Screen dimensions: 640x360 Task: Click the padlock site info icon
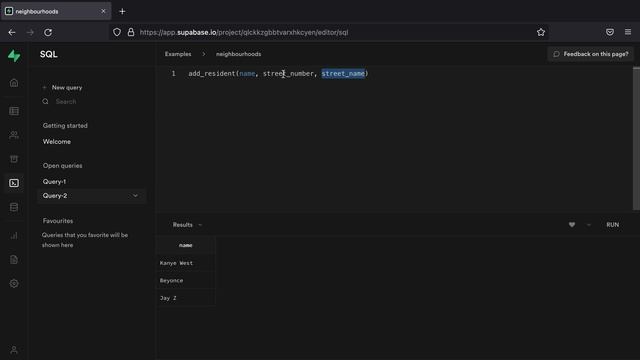131,32
